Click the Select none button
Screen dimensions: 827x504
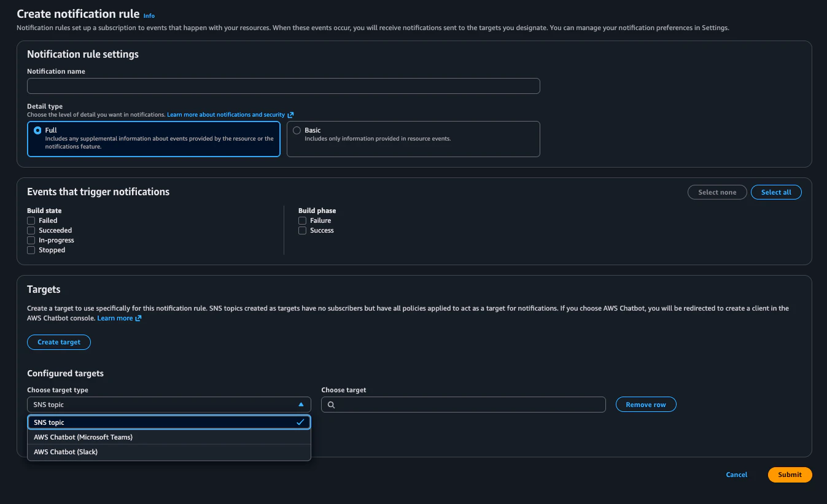coord(717,192)
